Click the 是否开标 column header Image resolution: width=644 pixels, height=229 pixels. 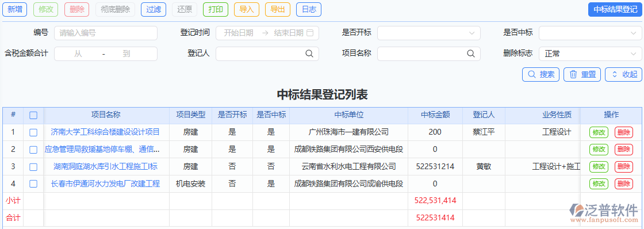(x=232, y=115)
